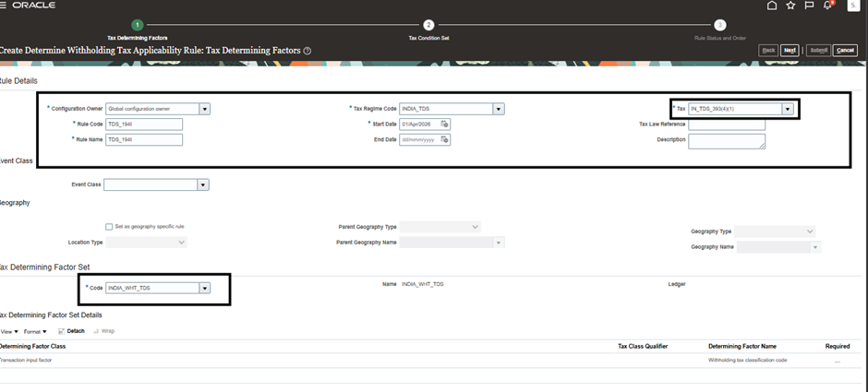Click the Next button
This screenshot has height=392, width=868.
[790, 51]
